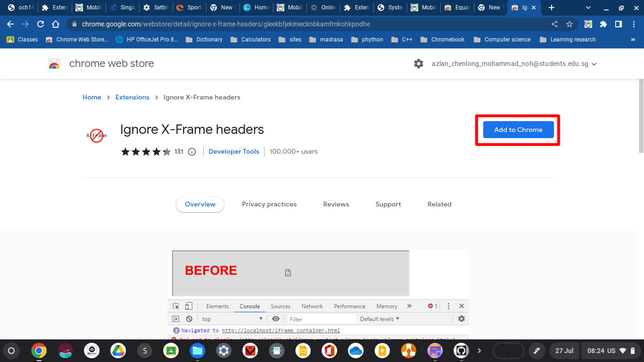The image size is (644, 362).
Task: Open the Extensions puzzle icon in toolbar
Action: pos(603,24)
